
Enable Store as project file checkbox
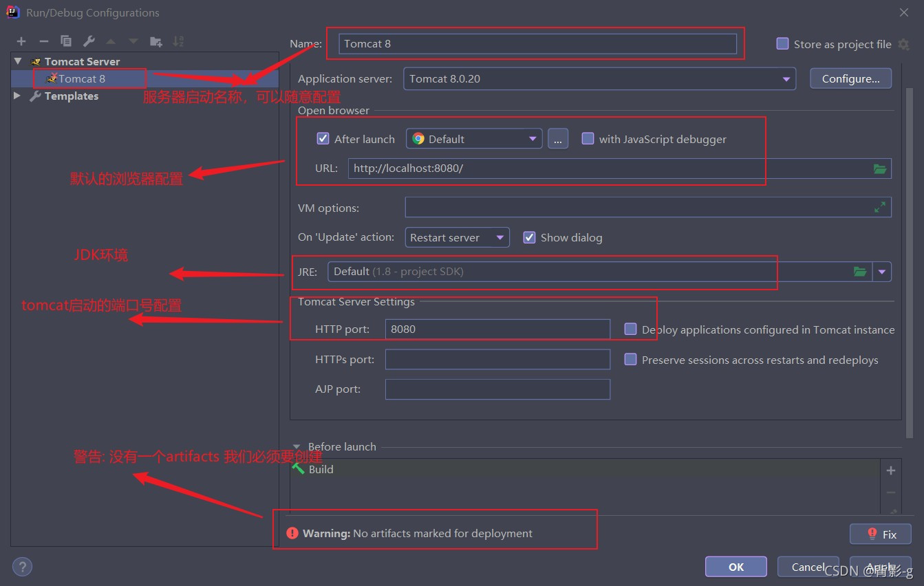pyautogui.click(x=782, y=43)
